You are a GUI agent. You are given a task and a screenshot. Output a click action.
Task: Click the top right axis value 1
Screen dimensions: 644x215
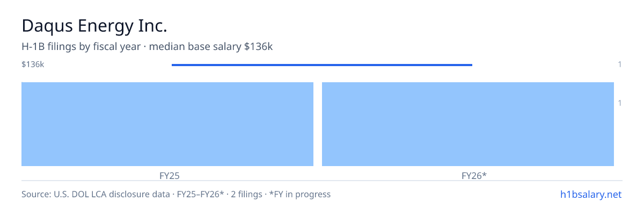pyautogui.click(x=620, y=64)
